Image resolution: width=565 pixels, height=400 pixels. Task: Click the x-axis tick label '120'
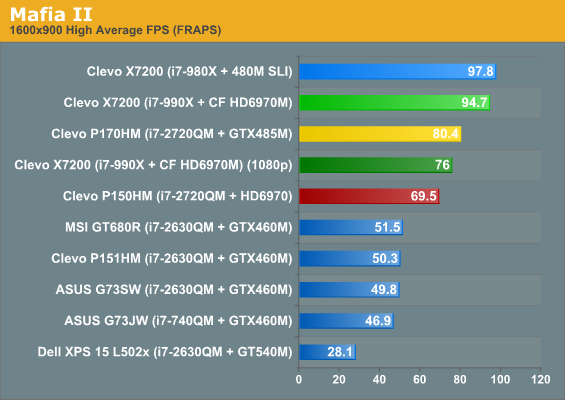click(540, 379)
